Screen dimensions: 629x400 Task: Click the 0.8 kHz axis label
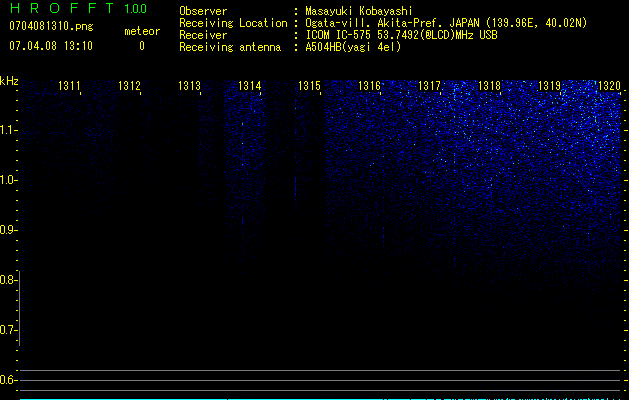pos(8,280)
